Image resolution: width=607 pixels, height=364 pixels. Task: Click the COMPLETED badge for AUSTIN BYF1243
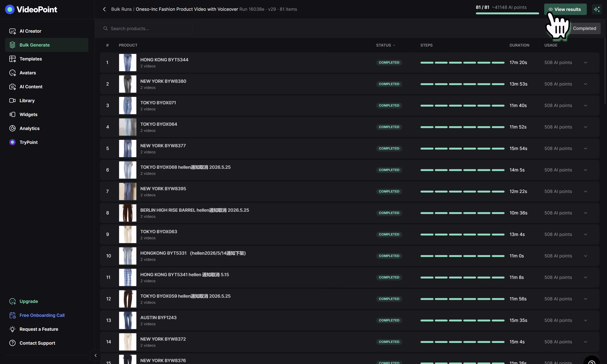pyautogui.click(x=389, y=320)
